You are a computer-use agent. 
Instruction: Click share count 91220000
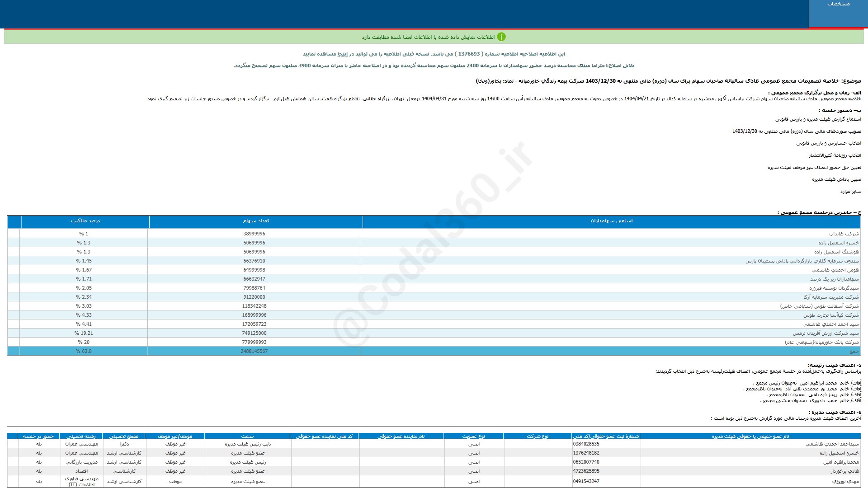[254, 297]
